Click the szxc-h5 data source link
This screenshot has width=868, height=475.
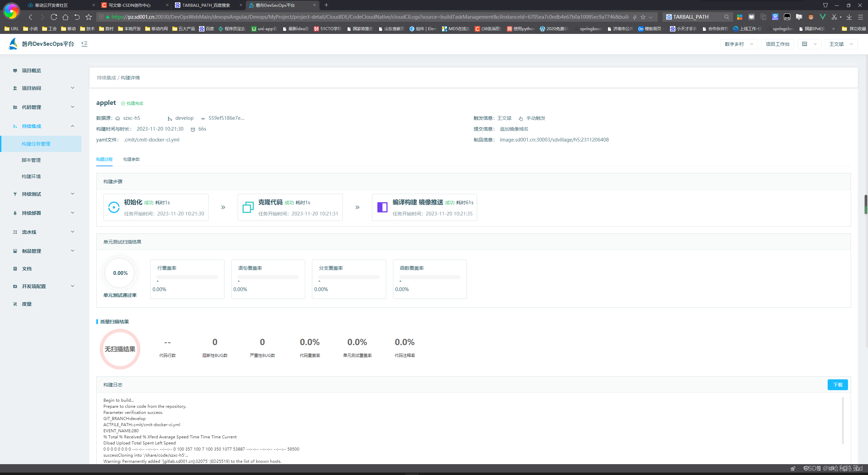132,118
